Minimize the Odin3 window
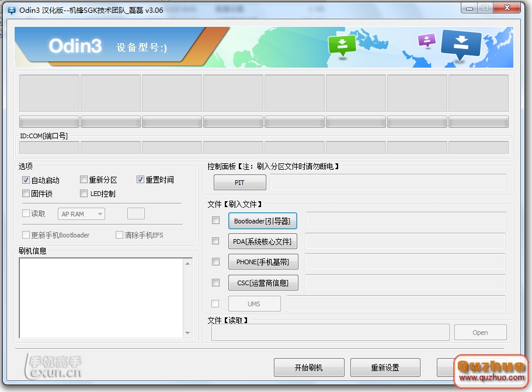Screen dimensions: 532x392 [x=470, y=8]
